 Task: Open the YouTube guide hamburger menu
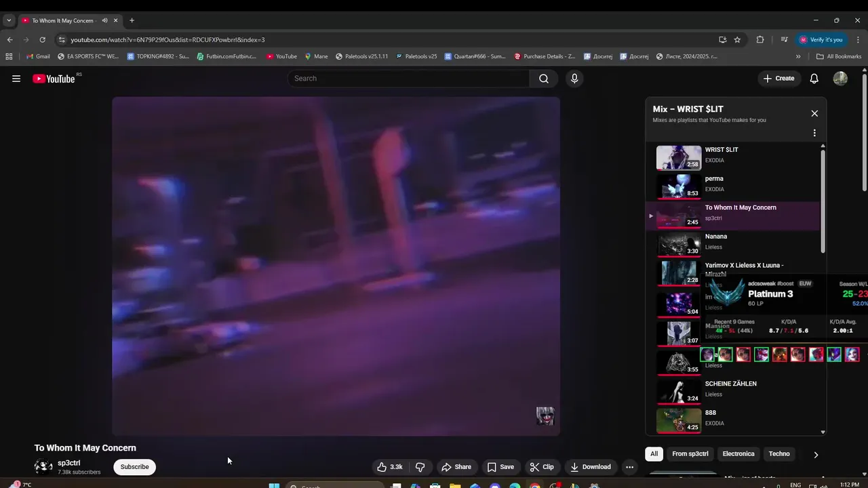tap(16, 79)
